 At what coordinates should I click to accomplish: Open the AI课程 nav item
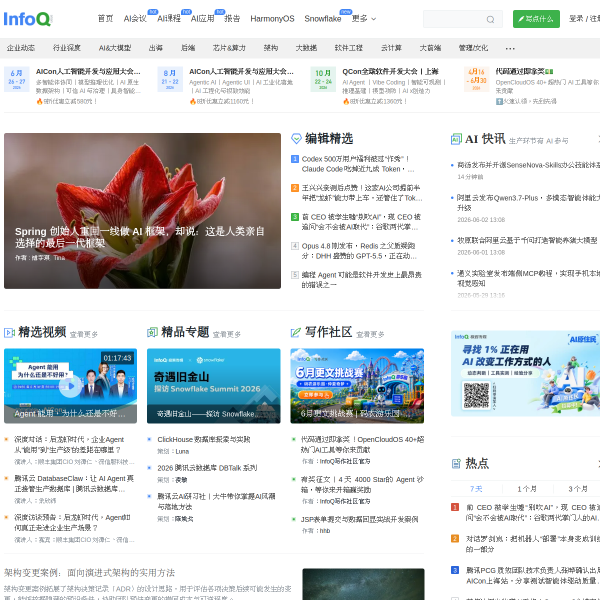tap(169, 19)
